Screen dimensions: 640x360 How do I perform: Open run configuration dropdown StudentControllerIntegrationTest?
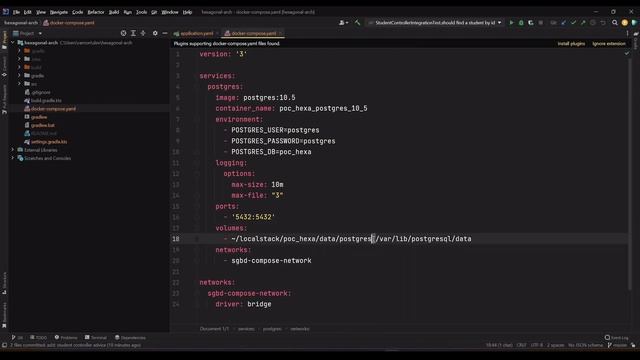435,23
